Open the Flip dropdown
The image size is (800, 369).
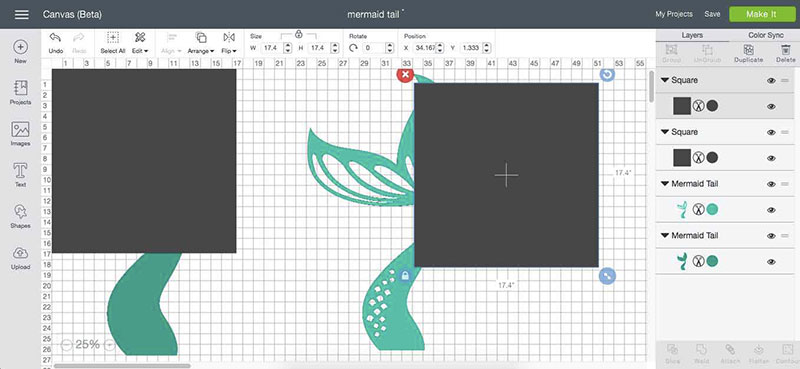pyautogui.click(x=229, y=43)
